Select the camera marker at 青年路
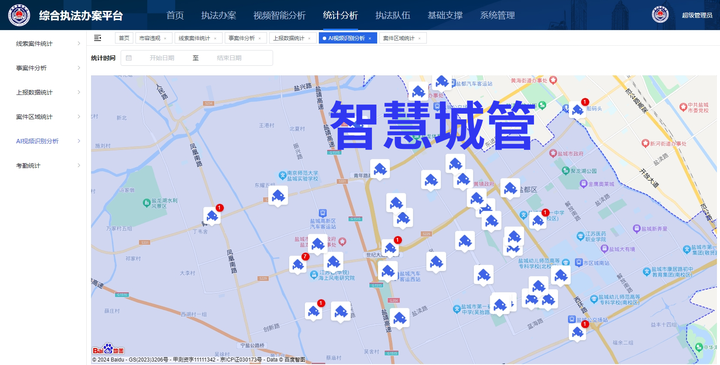The image size is (720, 365). (380, 169)
